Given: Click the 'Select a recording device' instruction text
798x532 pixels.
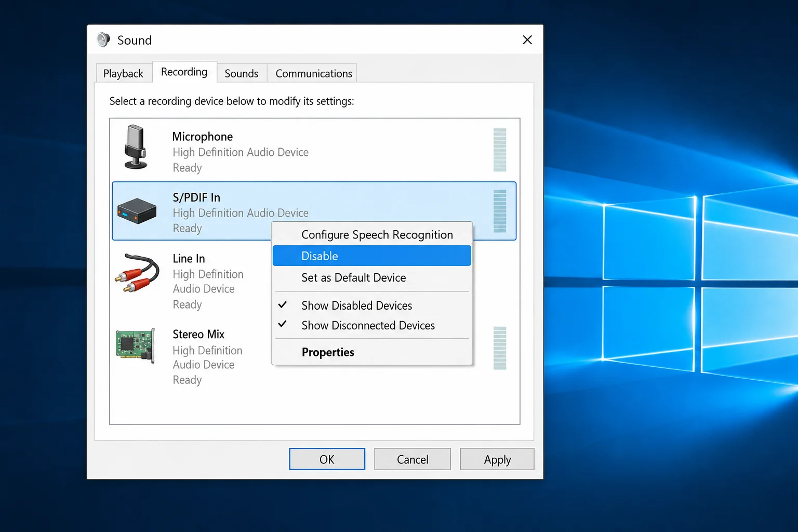Looking at the screenshot, I should coord(232,101).
